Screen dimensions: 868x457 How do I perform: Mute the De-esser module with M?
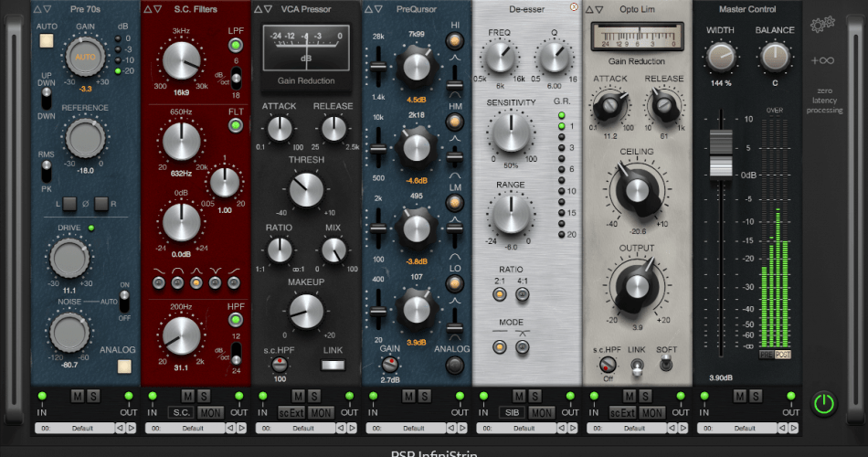pyautogui.click(x=519, y=396)
